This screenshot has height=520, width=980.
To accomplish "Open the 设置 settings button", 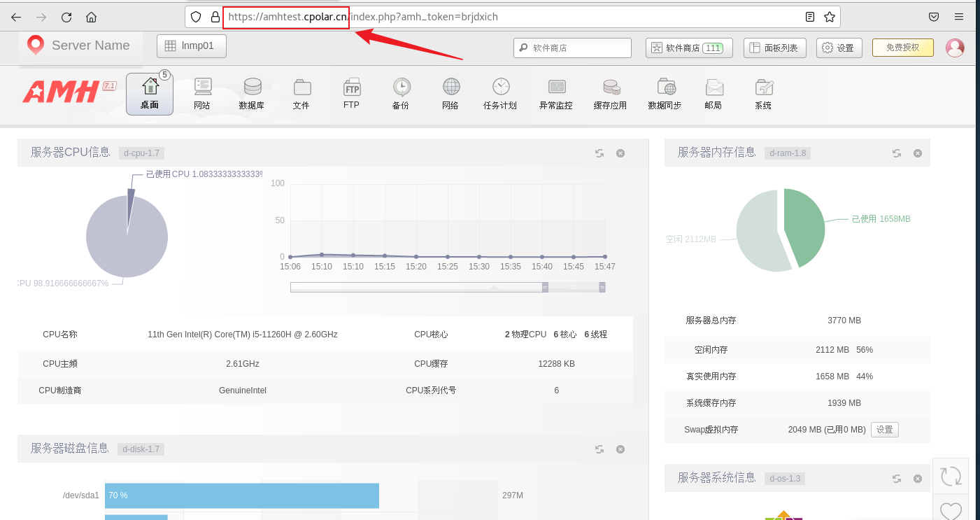I will tap(839, 48).
